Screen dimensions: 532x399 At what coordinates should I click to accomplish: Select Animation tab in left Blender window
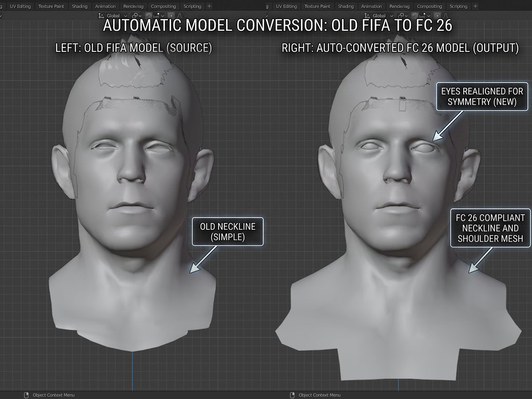tap(106, 6)
